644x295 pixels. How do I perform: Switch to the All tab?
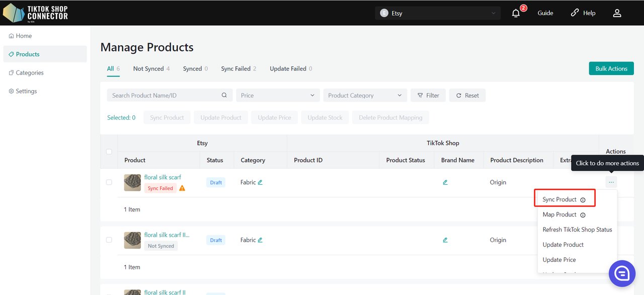113,69
